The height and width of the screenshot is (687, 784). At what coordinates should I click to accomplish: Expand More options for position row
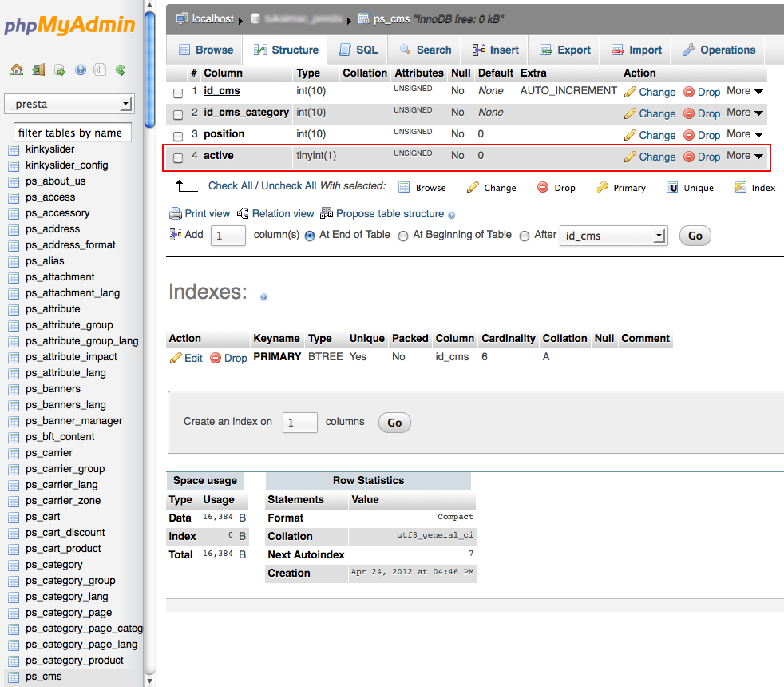(x=745, y=134)
